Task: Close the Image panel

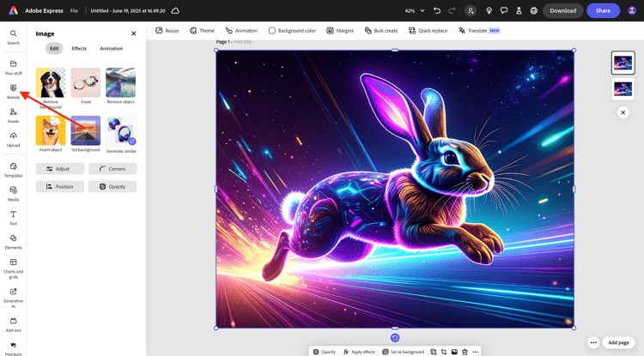Action: click(x=133, y=33)
